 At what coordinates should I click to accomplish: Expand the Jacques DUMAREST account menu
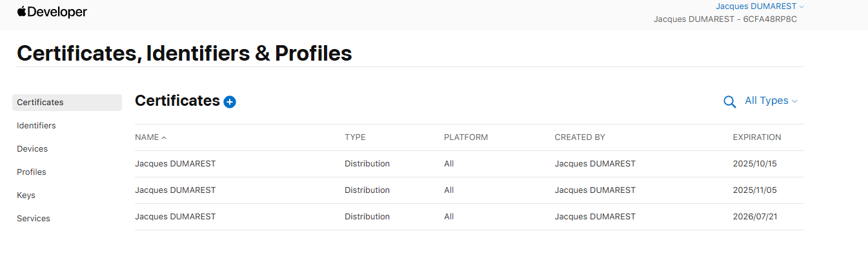760,6
